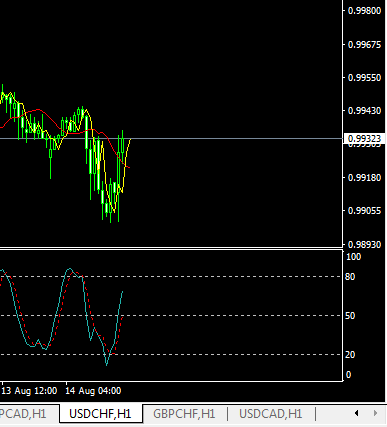Select the red moving average line end
Viewport: 387px width, 427px height.
(x=129, y=167)
